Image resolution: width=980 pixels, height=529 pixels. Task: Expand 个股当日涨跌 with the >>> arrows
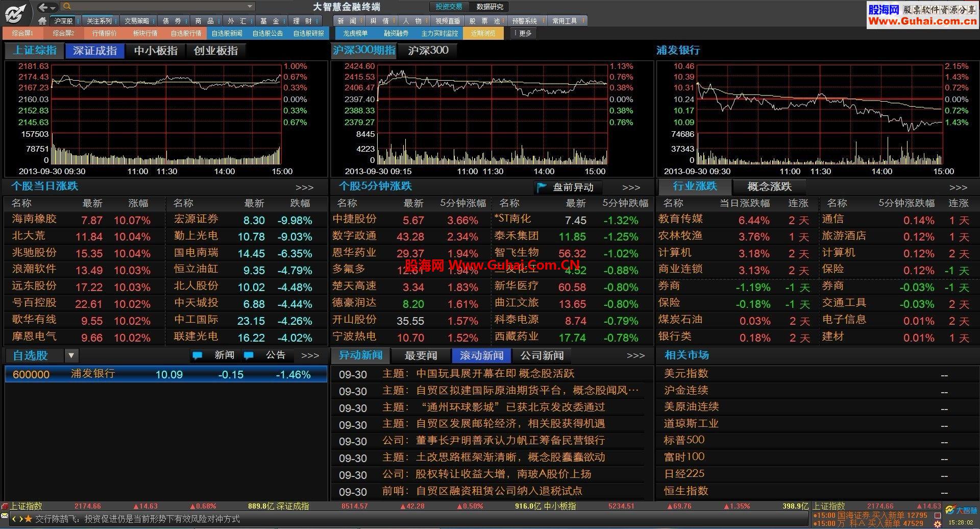point(305,187)
